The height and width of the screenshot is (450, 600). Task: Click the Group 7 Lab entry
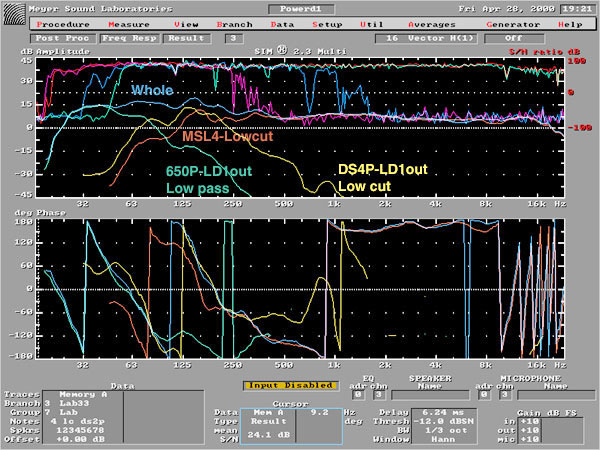tap(61, 412)
